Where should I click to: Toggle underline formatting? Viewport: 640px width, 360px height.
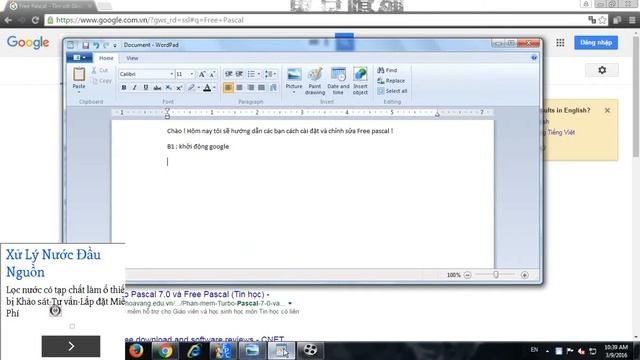click(145, 87)
